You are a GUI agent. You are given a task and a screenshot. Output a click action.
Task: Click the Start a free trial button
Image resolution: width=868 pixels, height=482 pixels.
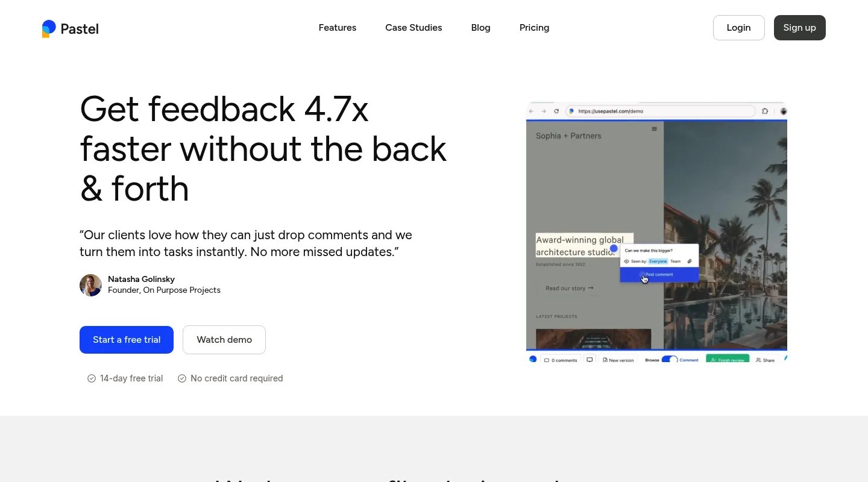pos(127,340)
